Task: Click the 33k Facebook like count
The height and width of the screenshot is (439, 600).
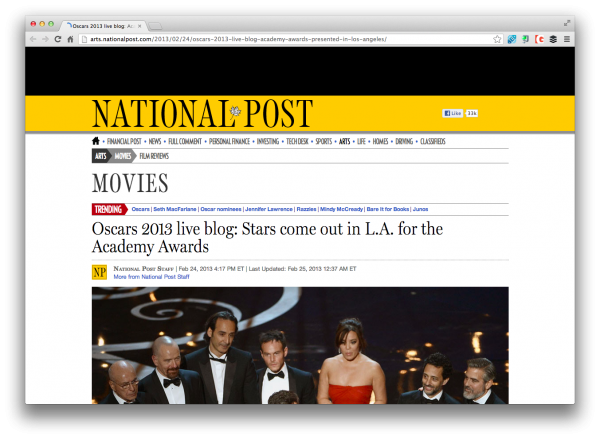Action: click(471, 113)
